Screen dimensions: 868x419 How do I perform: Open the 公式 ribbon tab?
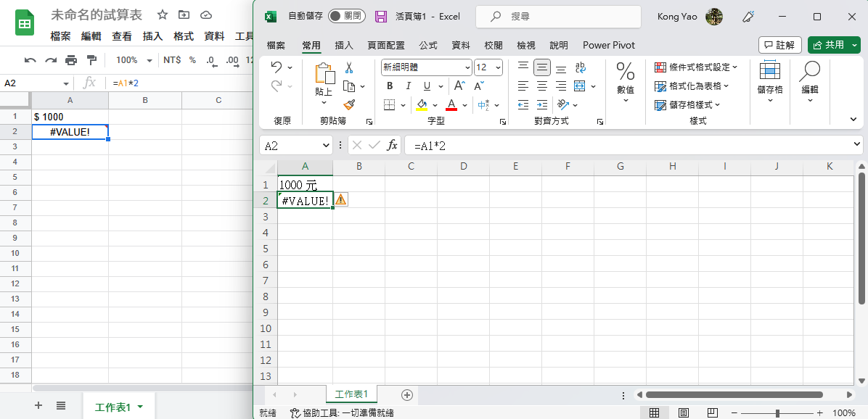(428, 45)
